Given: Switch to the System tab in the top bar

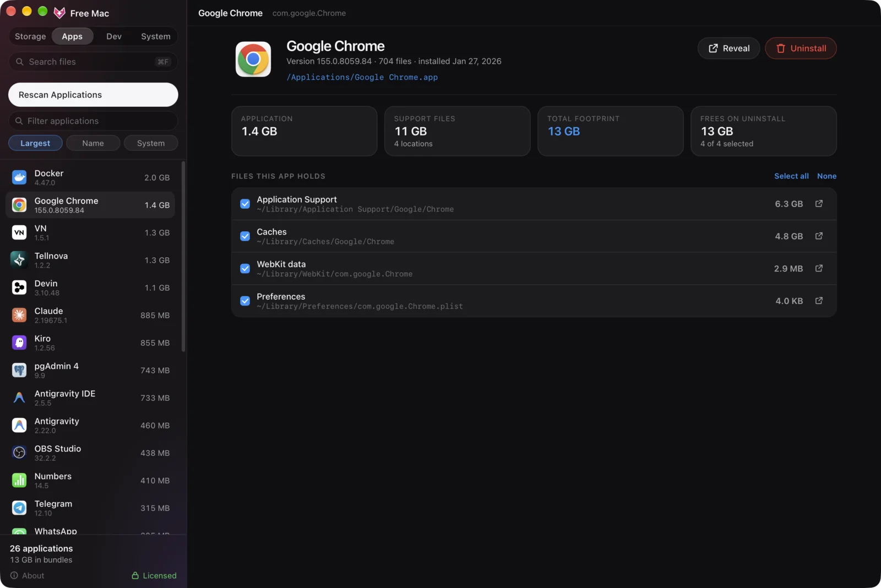Looking at the screenshot, I should 155,36.
